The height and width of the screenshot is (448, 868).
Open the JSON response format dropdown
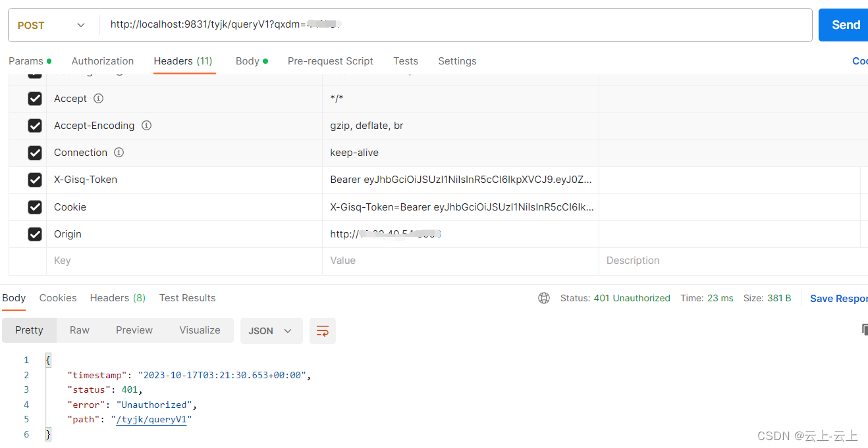(271, 330)
